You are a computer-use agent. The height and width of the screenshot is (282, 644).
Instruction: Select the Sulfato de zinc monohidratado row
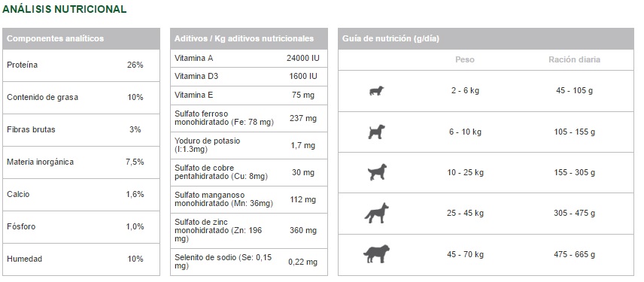pyautogui.click(x=249, y=231)
